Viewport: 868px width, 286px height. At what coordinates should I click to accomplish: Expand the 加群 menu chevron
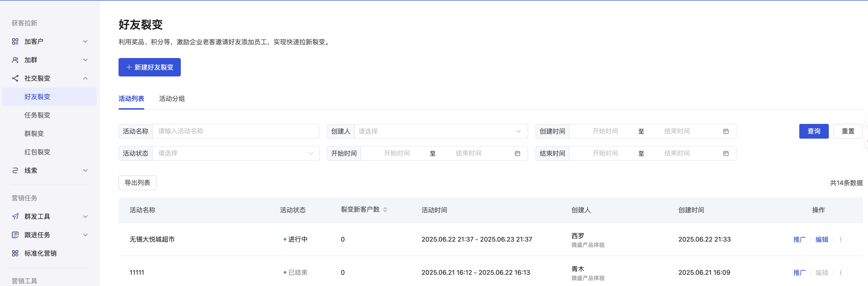(85, 60)
